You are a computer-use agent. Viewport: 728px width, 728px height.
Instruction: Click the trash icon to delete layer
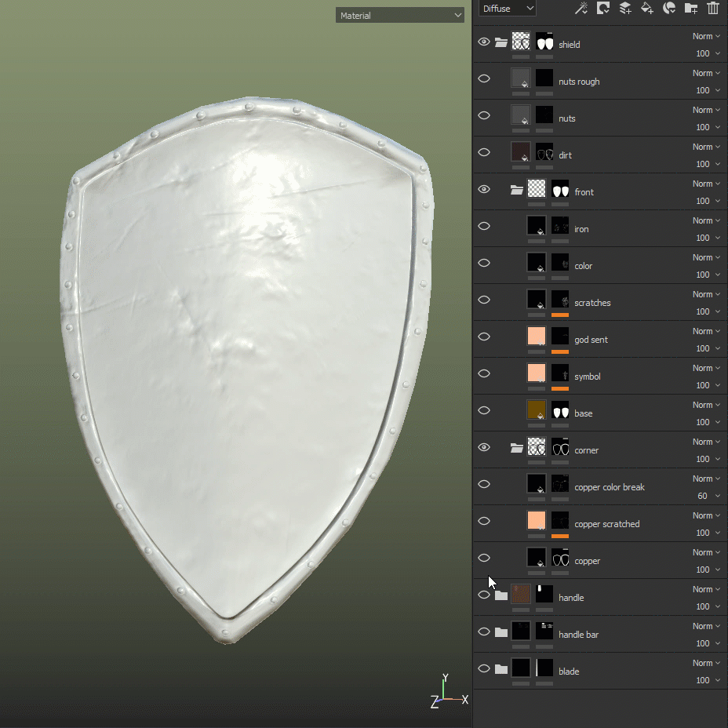click(x=712, y=8)
